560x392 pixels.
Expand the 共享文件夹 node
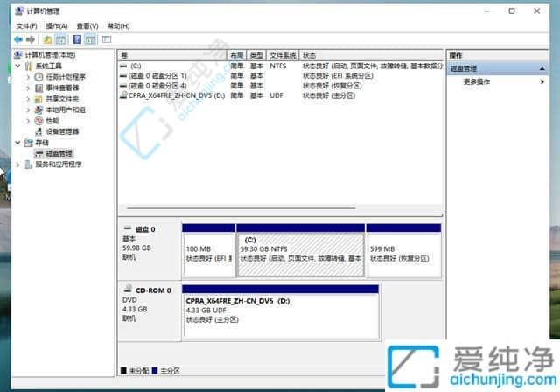click(x=28, y=99)
